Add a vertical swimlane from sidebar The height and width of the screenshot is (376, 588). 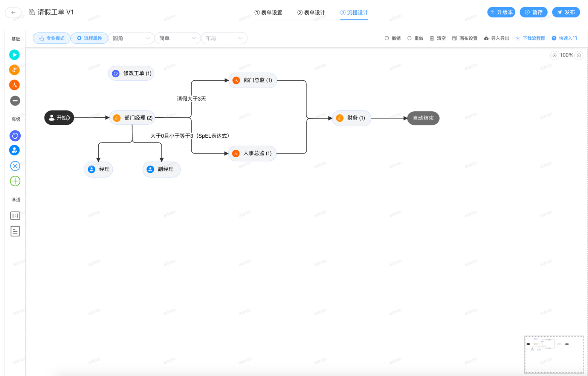pos(15,216)
